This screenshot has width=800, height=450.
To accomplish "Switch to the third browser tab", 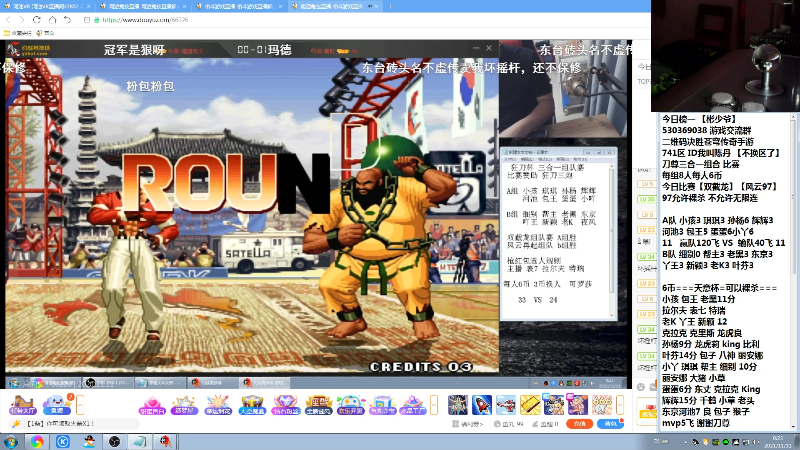I will point(240,6).
